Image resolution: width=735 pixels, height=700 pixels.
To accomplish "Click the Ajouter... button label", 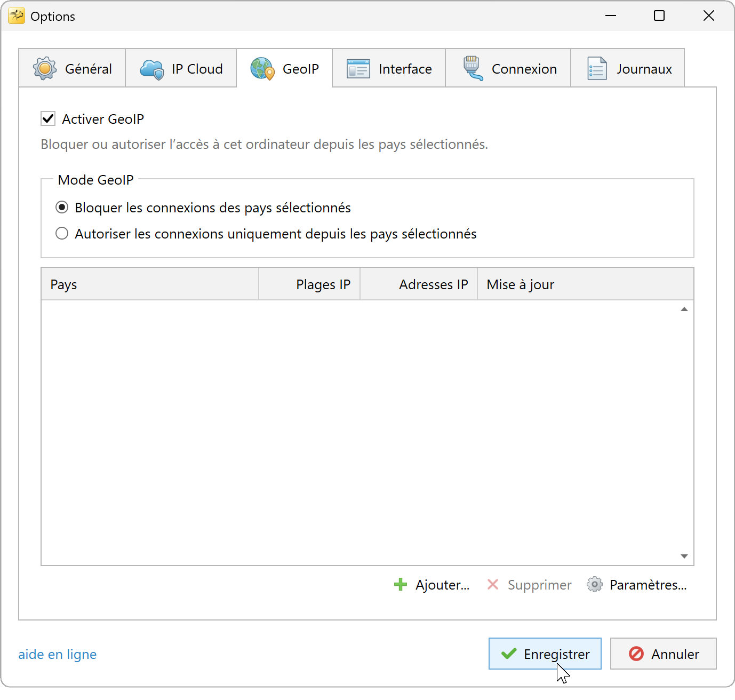I will pyautogui.click(x=443, y=585).
